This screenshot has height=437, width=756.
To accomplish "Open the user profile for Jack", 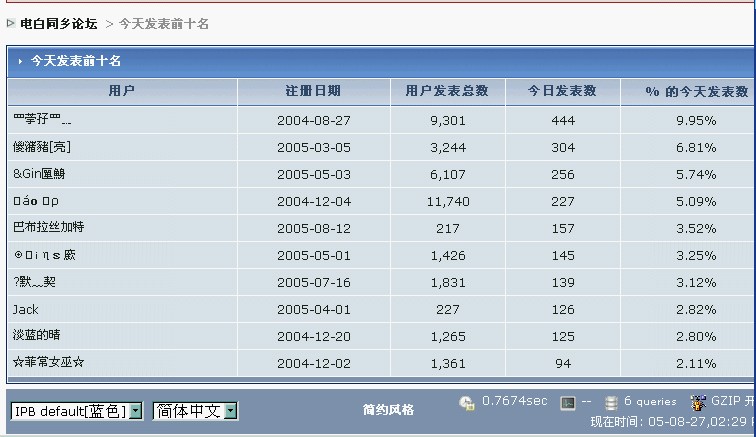I will (x=26, y=310).
